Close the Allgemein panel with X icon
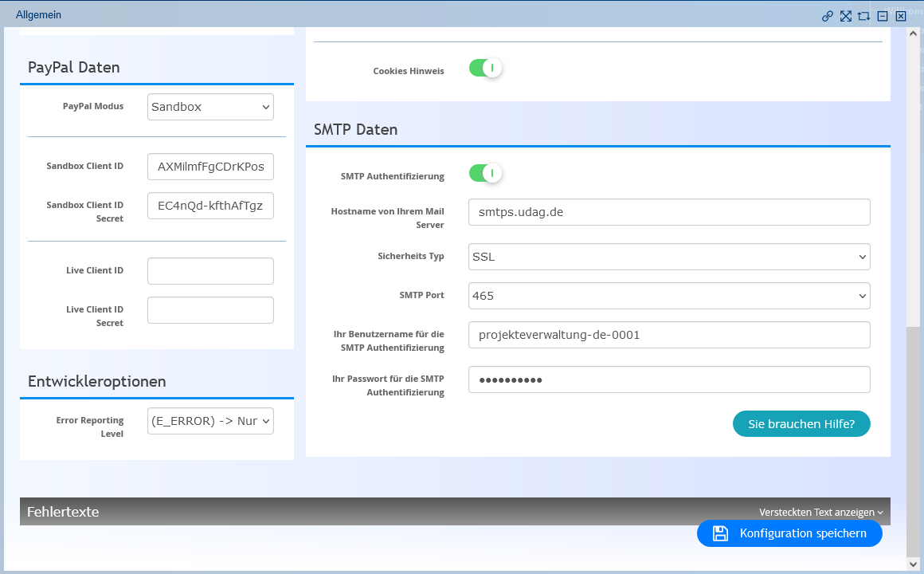 pyautogui.click(x=901, y=16)
